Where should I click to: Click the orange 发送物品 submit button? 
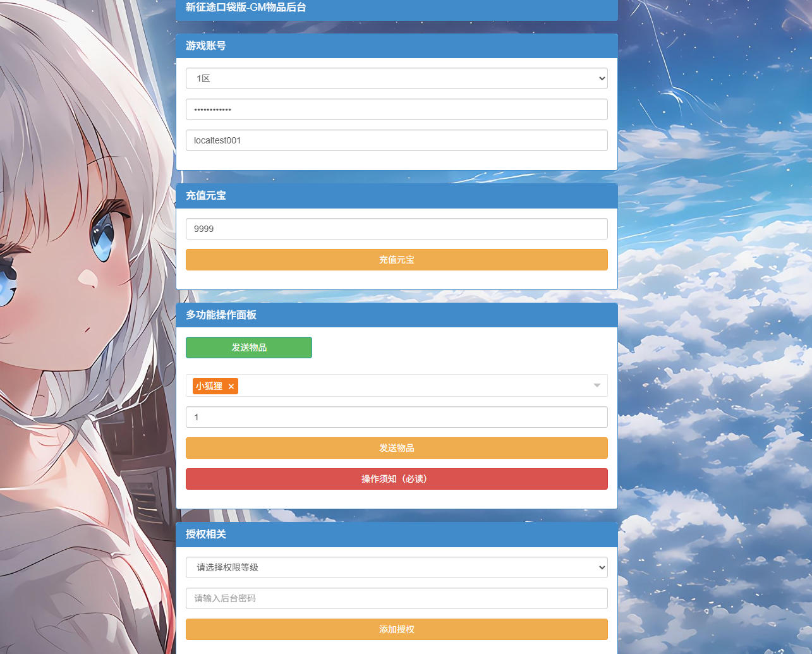(396, 448)
